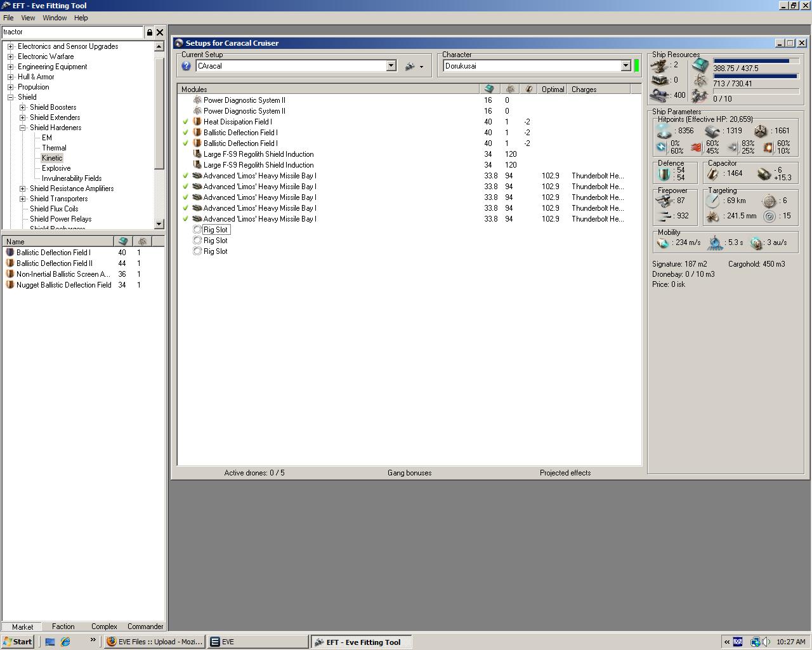This screenshot has width=812, height=650.
Task: Collapse the Shield Hardeners node
Action: [x=22, y=128]
